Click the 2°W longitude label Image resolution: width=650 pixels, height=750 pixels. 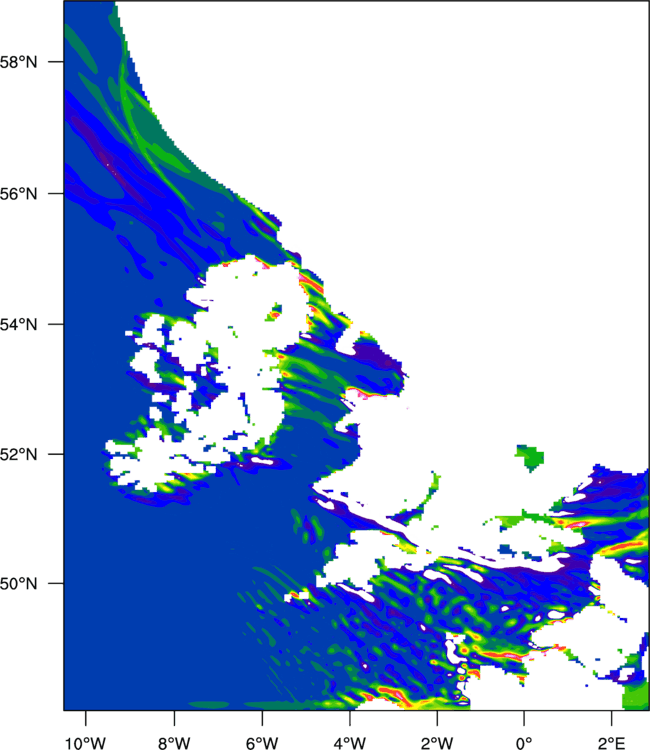[437, 743]
